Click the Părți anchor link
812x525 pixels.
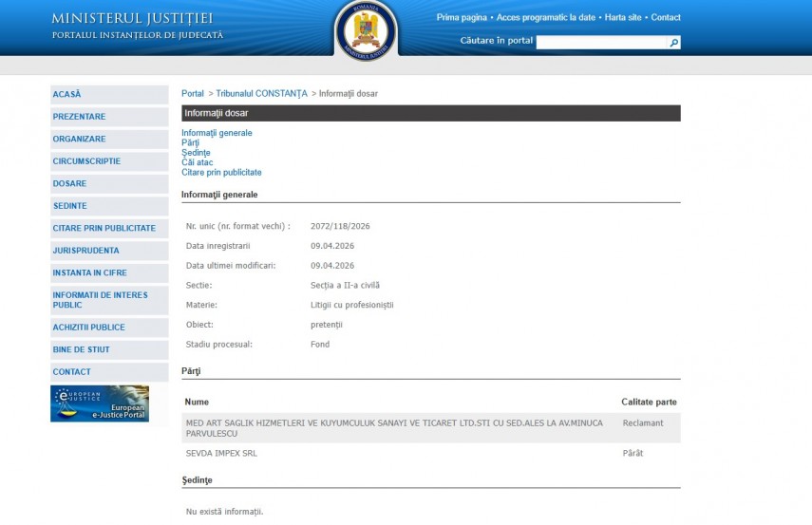point(191,143)
